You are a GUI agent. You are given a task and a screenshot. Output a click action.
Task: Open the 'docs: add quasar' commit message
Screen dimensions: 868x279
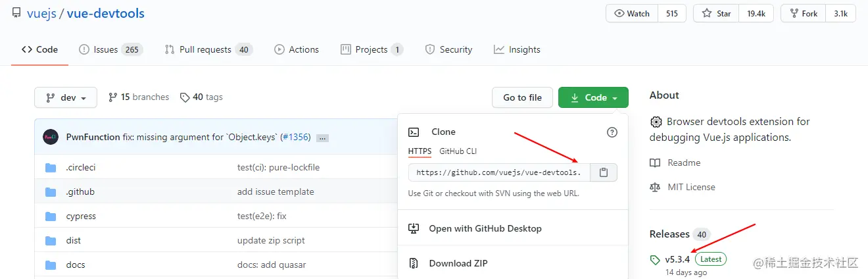(x=272, y=265)
